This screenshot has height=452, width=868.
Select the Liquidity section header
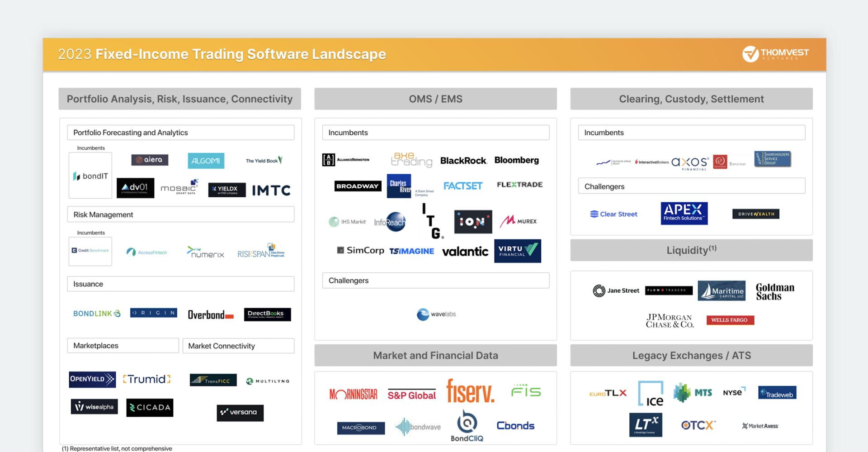(692, 250)
